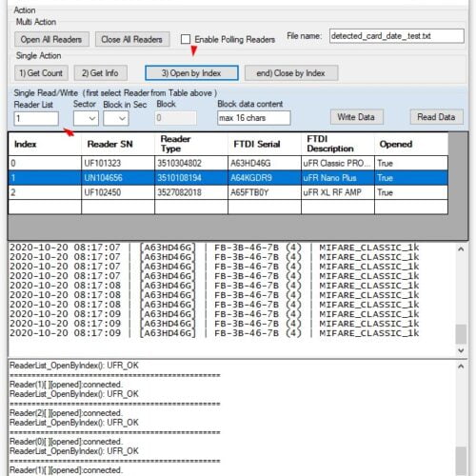Viewport: 476px width, 476px height.
Task: Click FTDI Serial cell A65FTB0Y
Action: (x=265, y=192)
